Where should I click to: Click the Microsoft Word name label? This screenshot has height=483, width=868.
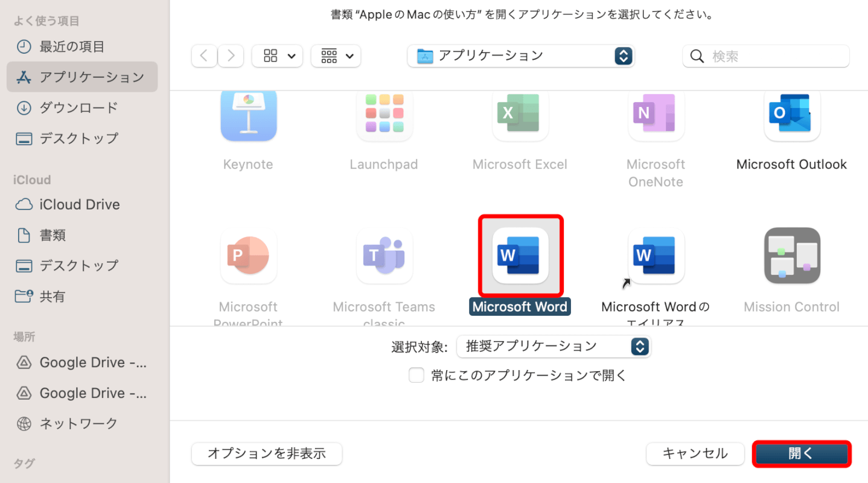pos(520,307)
